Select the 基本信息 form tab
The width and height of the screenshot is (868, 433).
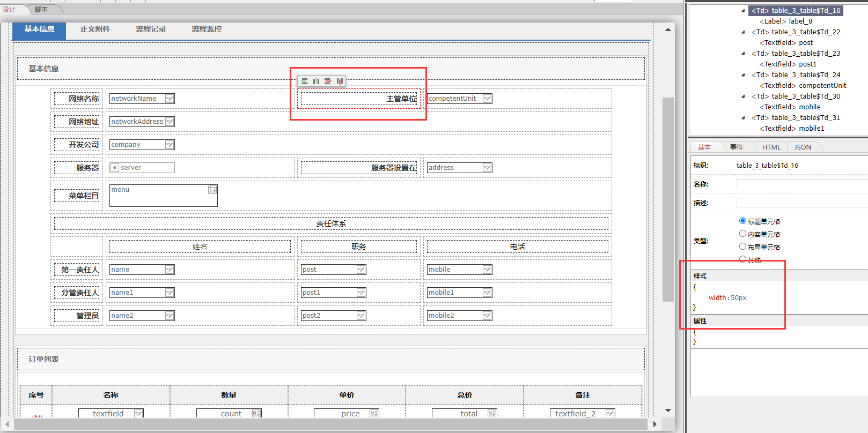[x=39, y=29]
